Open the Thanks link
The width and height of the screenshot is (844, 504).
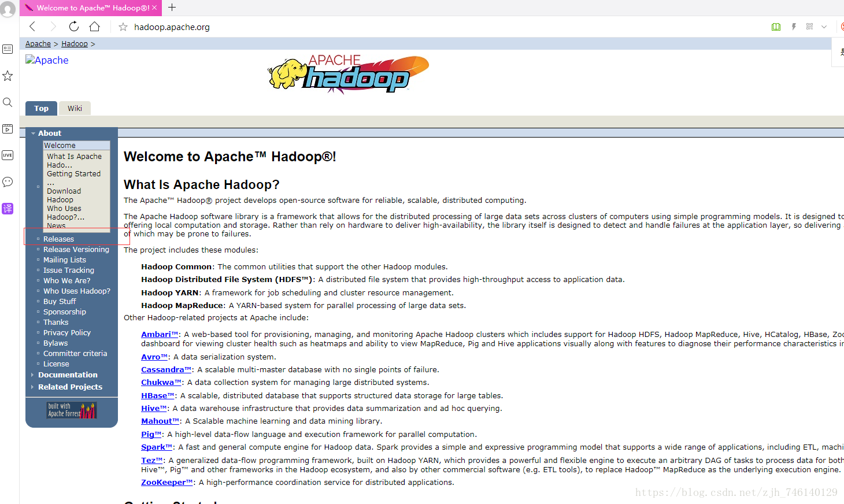click(x=55, y=322)
